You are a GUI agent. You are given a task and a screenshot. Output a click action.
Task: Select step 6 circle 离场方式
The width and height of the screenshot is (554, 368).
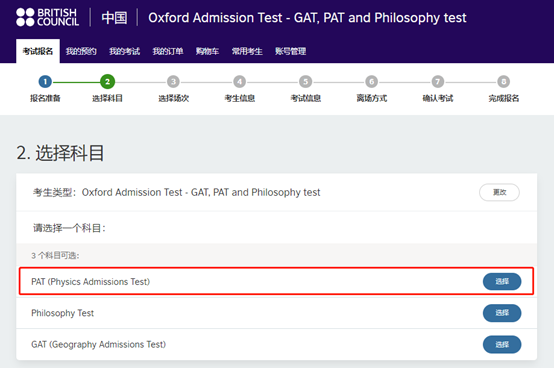point(371,82)
